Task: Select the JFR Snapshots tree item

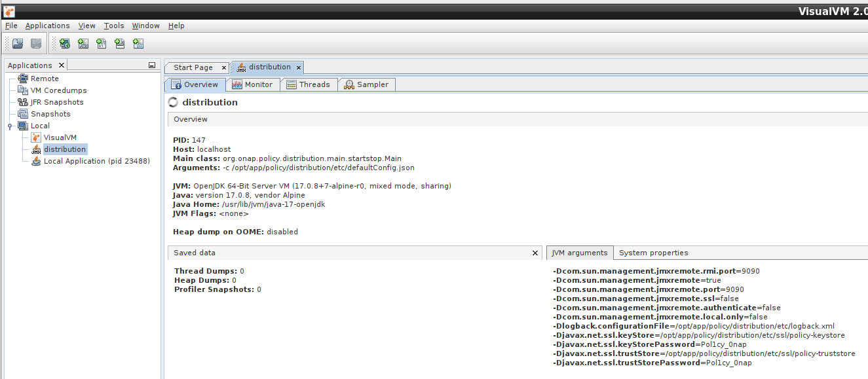Action: click(x=57, y=102)
